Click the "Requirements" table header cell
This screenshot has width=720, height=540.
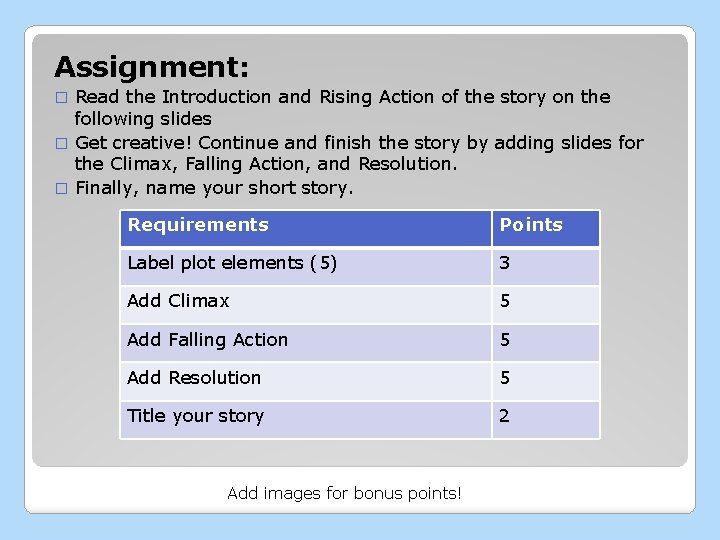click(305, 226)
